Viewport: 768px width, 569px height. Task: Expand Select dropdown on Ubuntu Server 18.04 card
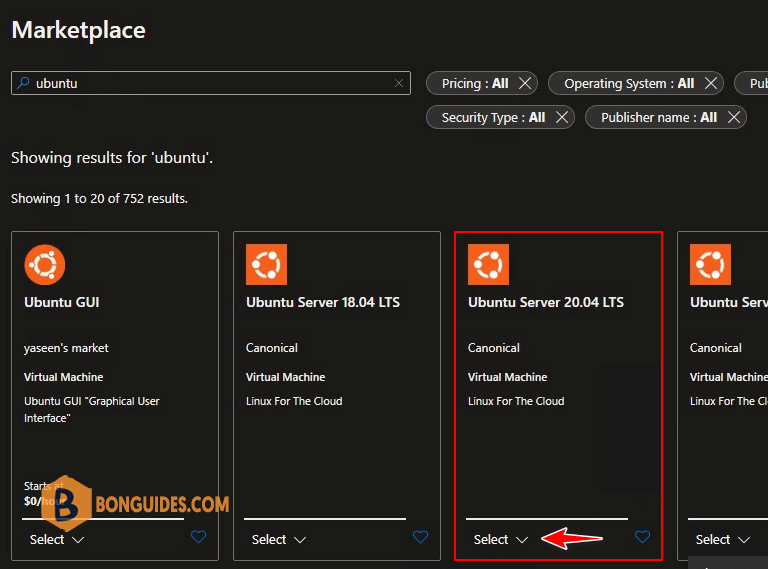(x=279, y=540)
